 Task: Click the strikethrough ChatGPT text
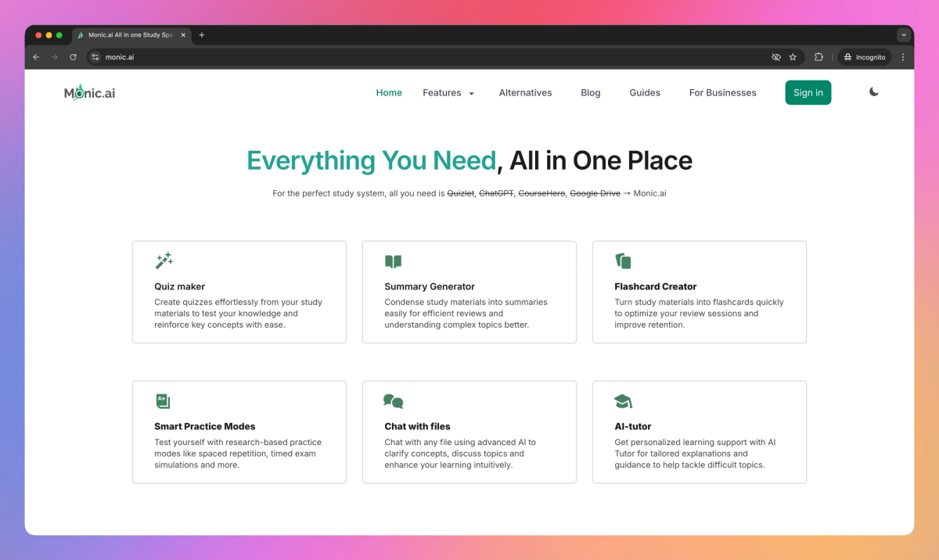496,193
